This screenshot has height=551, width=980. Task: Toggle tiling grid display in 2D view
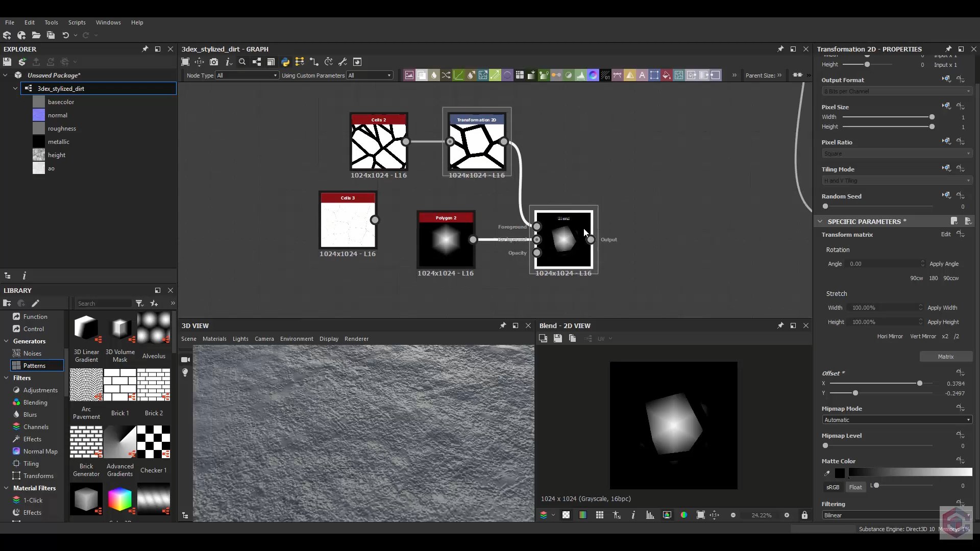(x=600, y=515)
